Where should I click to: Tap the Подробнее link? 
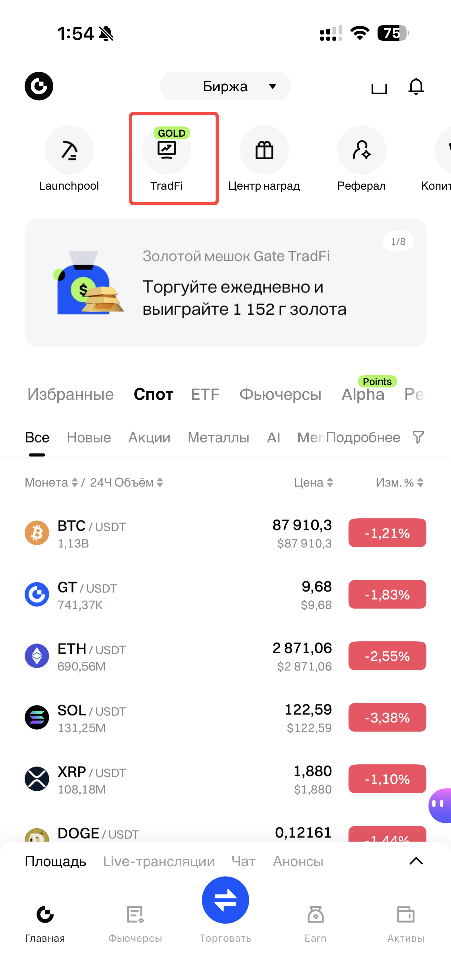point(363,437)
